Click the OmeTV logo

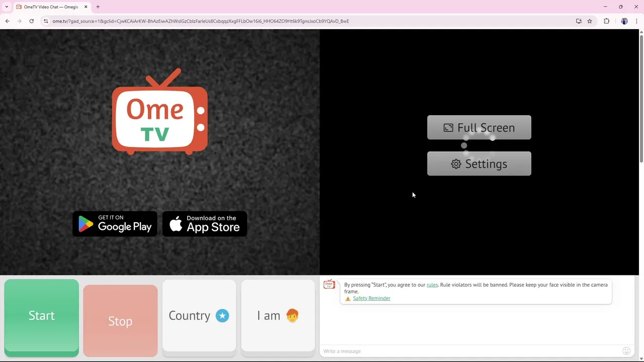tap(159, 112)
